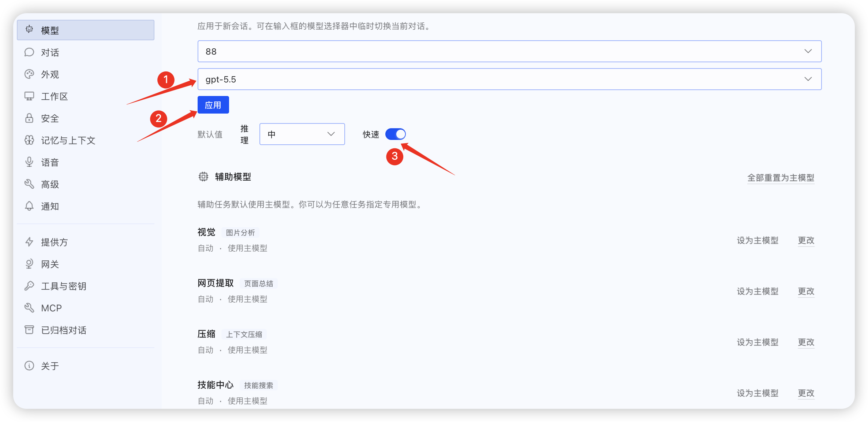Navigate to 高级 settings
The height and width of the screenshot is (422, 868).
86,184
